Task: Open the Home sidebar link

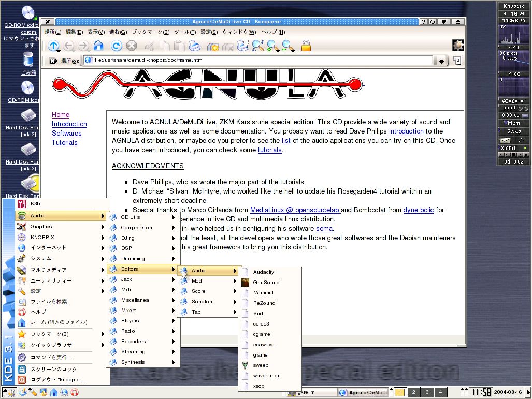Action: click(61, 114)
